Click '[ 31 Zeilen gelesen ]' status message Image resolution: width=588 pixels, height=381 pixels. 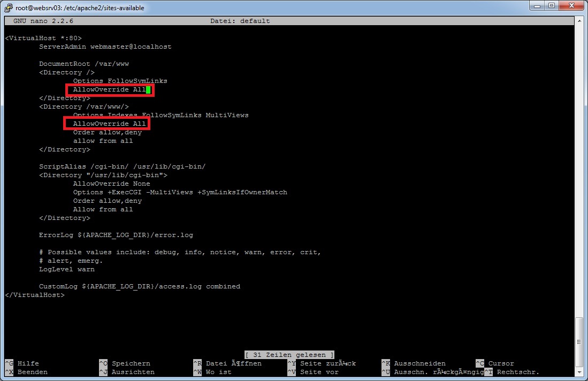[289, 355]
